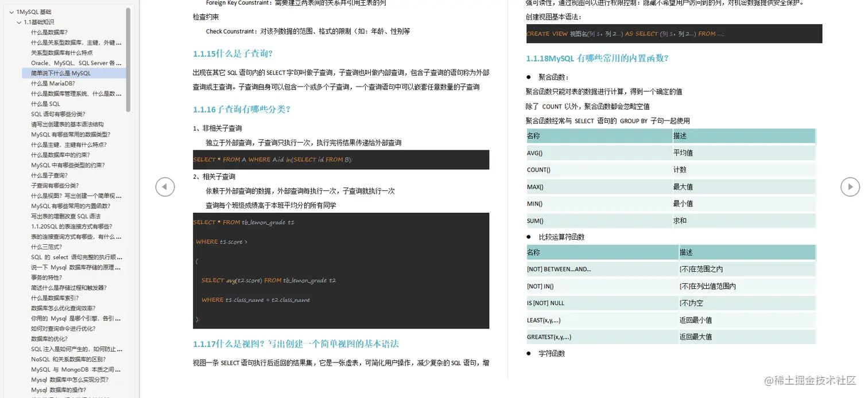Open the 什么是 MariaDB topic
Viewport: 868px width, 398px height.
(x=55, y=84)
